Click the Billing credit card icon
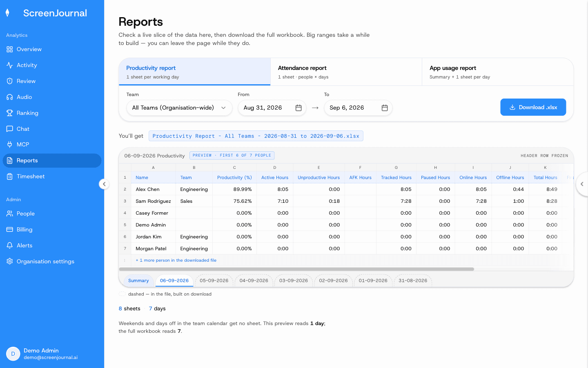This screenshot has width=588, height=368. [10, 230]
